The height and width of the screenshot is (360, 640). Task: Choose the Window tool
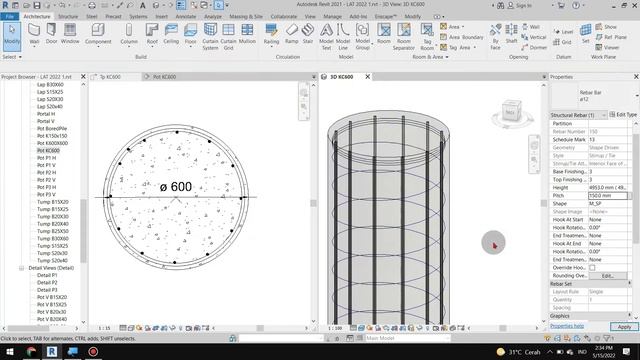click(70, 34)
